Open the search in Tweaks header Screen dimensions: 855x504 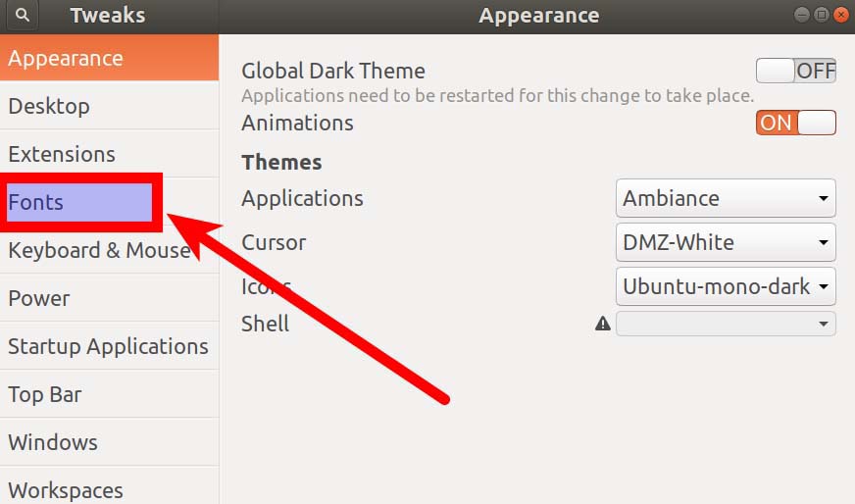coord(22,16)
